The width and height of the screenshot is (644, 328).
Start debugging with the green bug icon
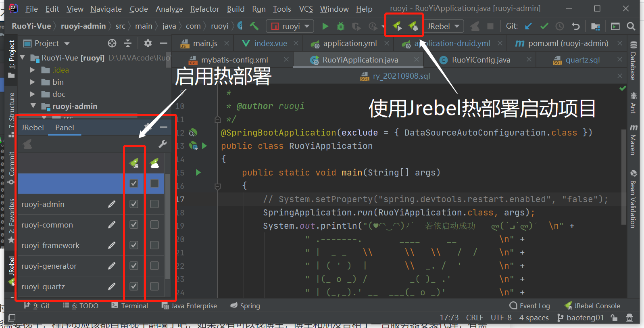point(341,26)
